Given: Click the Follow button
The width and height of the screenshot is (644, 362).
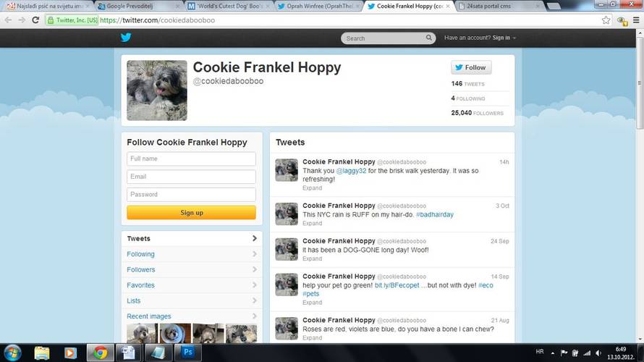Looking at the screenshot, I should click(x=471, y=67).
